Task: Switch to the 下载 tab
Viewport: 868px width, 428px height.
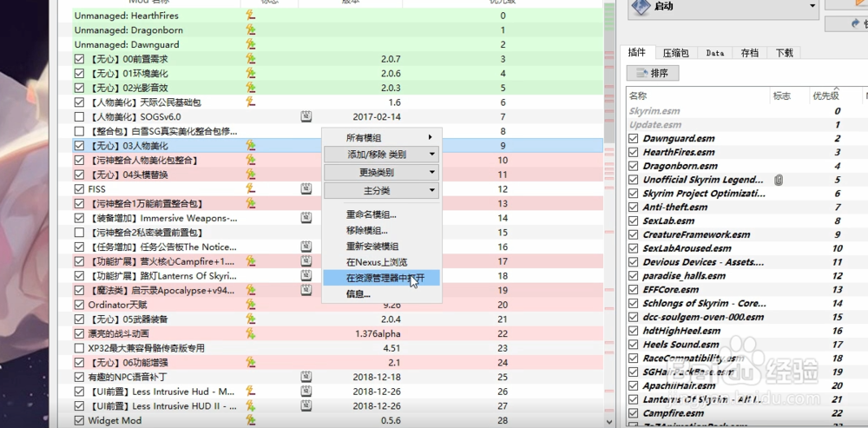Action: 784,53
